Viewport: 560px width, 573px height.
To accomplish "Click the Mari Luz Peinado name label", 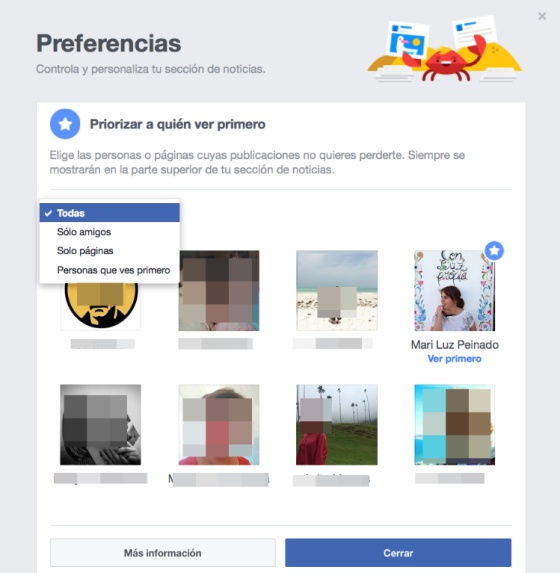I will coord(455,345).
